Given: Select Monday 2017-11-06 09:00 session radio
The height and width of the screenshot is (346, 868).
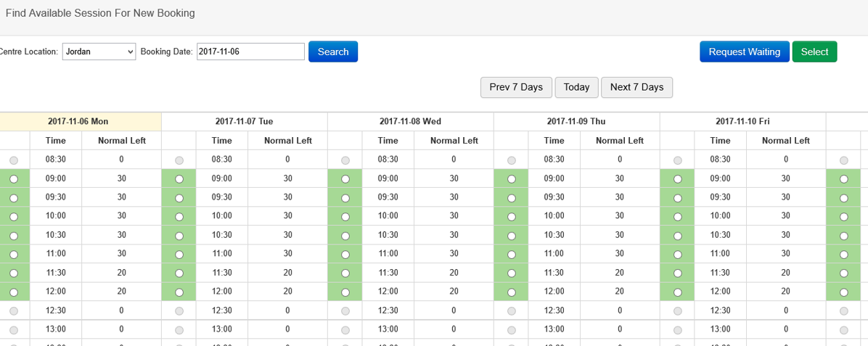Looking at the screenshot, I should (x=14, y=179).
